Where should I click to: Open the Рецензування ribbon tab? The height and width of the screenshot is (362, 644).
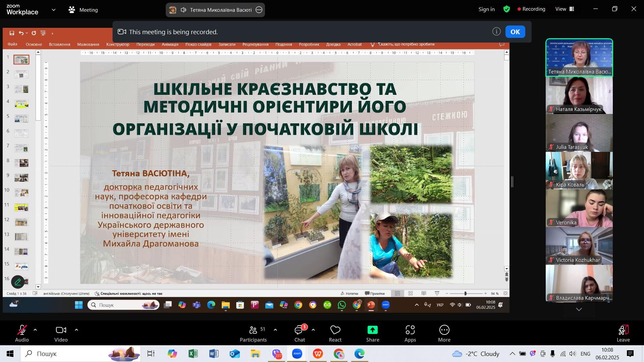256,45
